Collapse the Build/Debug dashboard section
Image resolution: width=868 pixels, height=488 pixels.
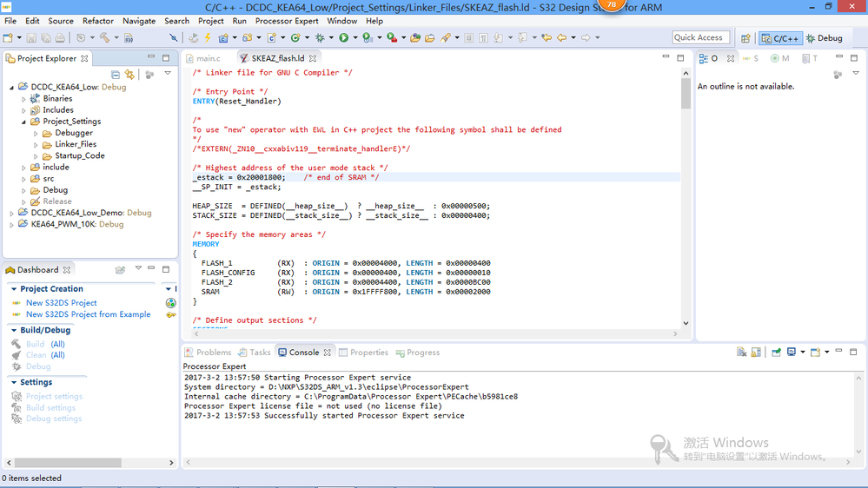pyautogui.click(x=14, y=330)
